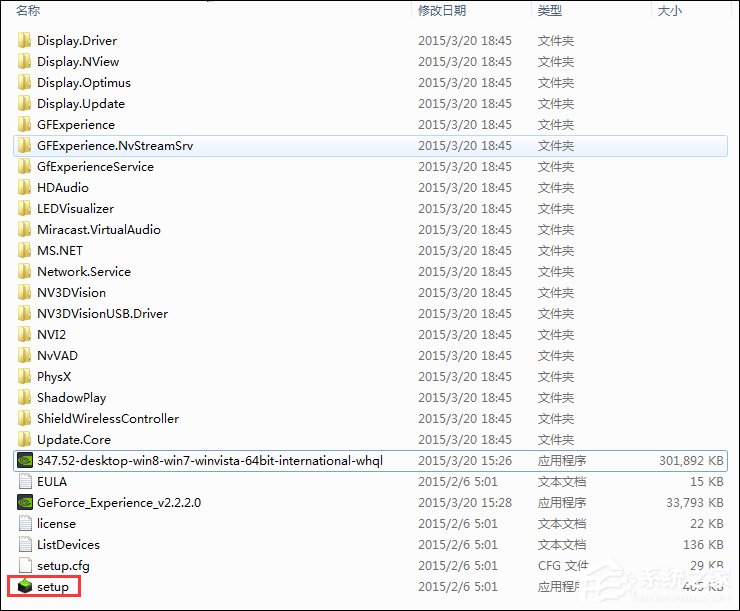Click the 文件夹 type of Display.Driver row
The height and width of the screenshot is (611, 740).
point(555,41)
